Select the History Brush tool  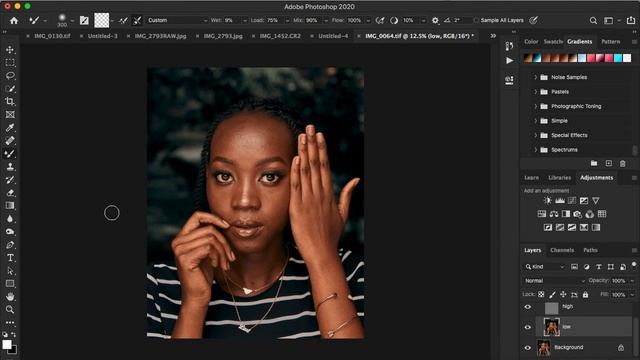[10, 180]
